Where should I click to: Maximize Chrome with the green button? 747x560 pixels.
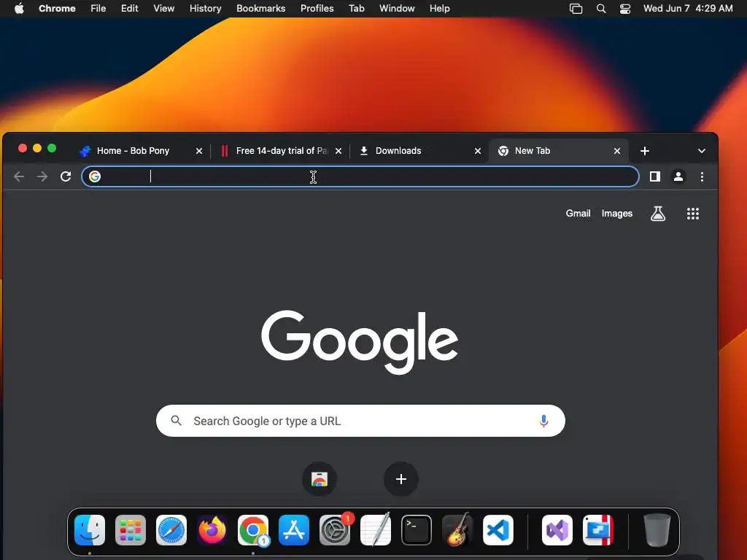click(52, 149)
